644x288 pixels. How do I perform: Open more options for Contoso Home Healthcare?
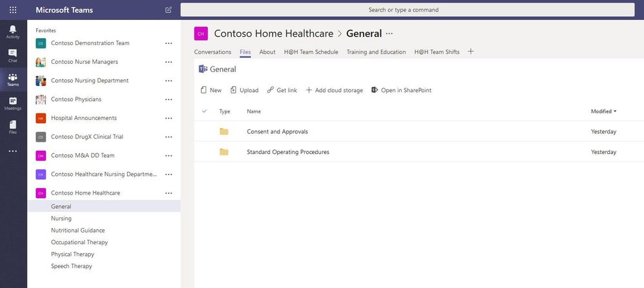click(168, 193)
